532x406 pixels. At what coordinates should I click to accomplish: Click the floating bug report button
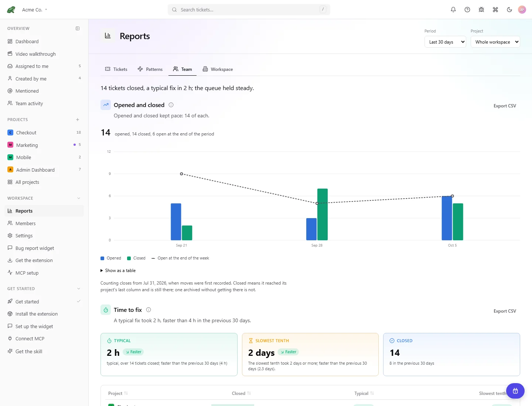[515, 391]
